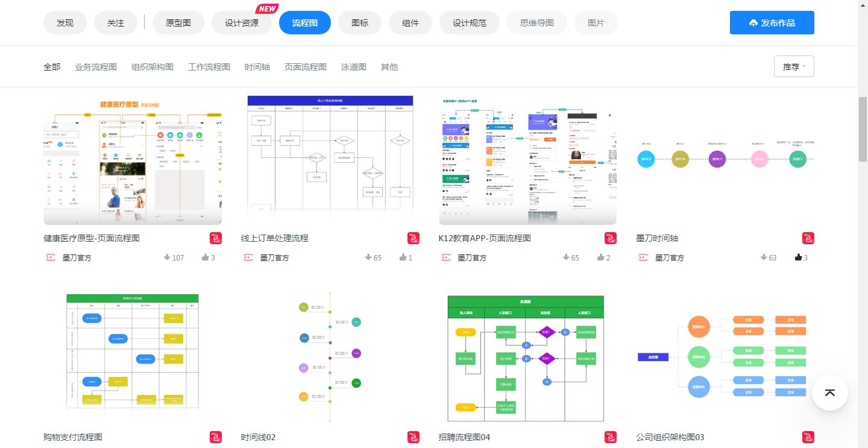868x448 pixels.
Task: Click the cloud upload icon in 发布作品 button
Action: coord(753,22)
